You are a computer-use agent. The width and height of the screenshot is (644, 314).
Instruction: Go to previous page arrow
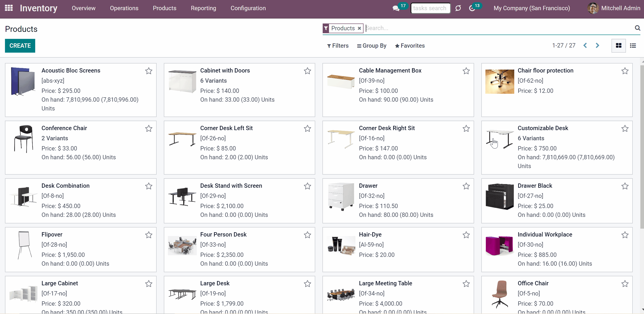coord(585,46)
